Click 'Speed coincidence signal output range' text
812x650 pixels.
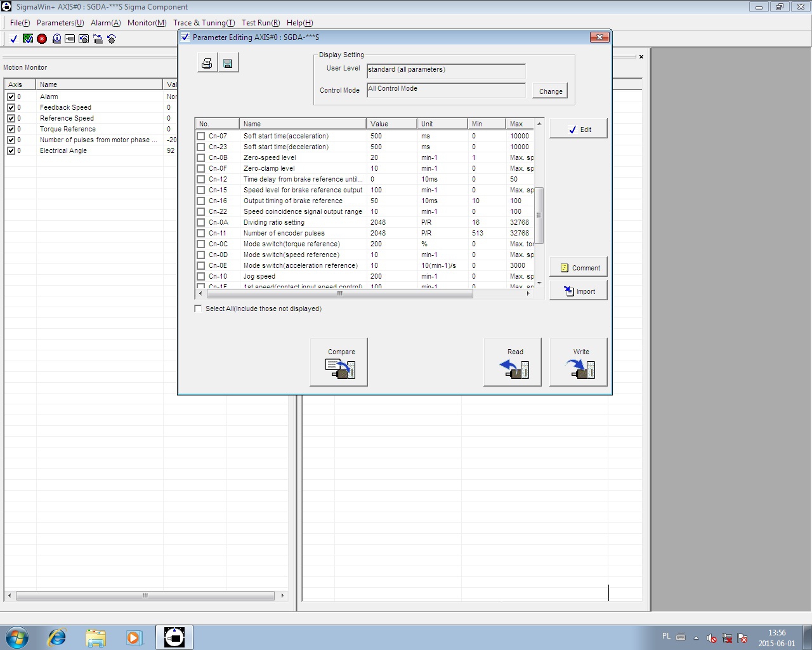303,211
